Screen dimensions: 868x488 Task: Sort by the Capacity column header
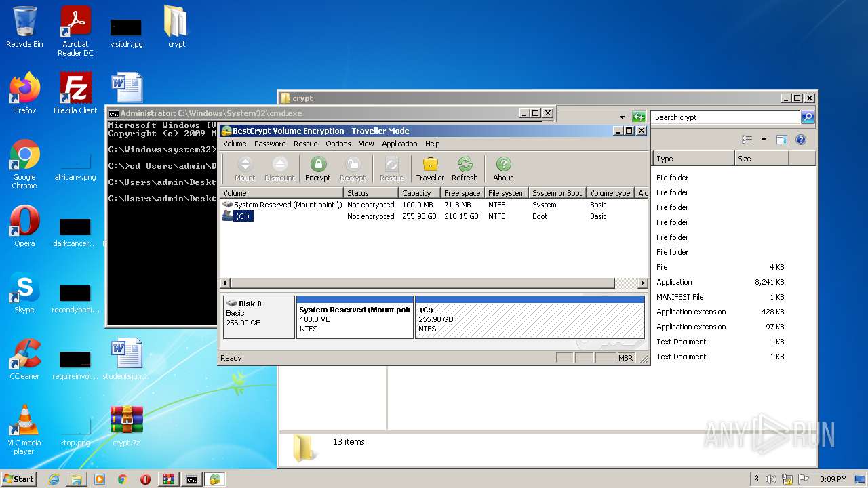418,193
